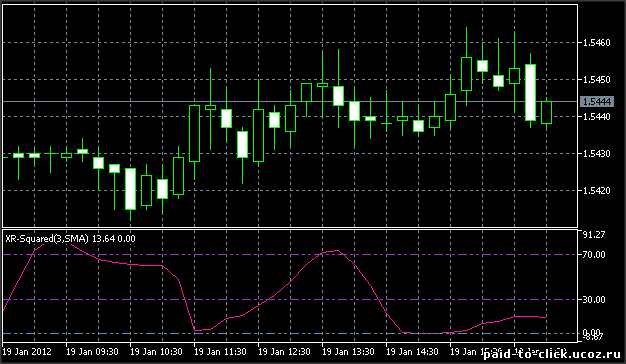This screenshot has height=364, width=626.
Task: Select the 91.27 indicator maximum label
Action: 594,235
